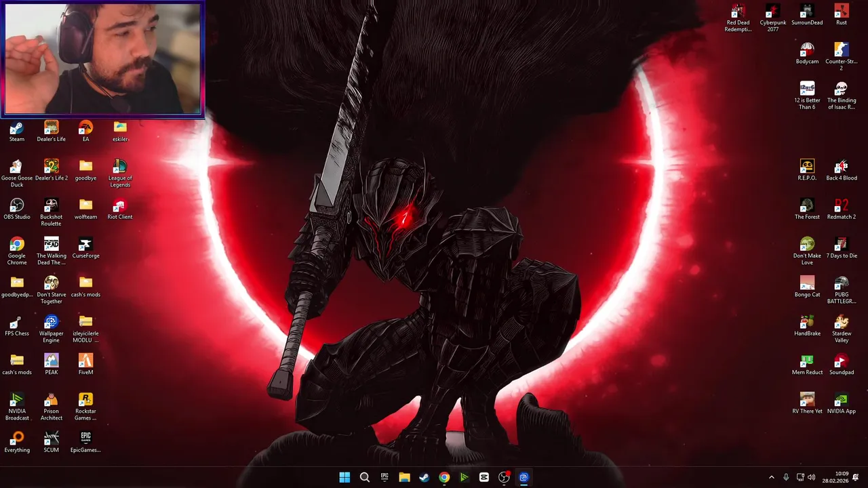The image size is (868, 488).
Task: Click the webcam overlay thumbnail
Action: (x=103, y=59)
